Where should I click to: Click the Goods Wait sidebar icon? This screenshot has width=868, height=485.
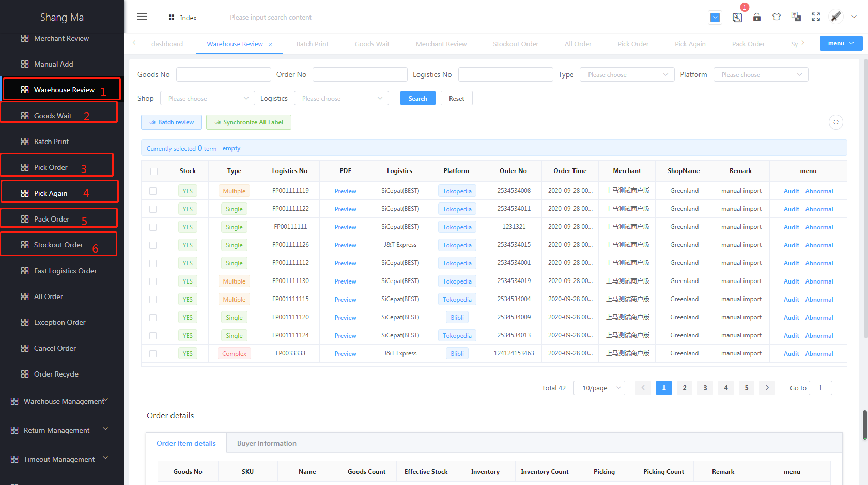tap(25, 116)
